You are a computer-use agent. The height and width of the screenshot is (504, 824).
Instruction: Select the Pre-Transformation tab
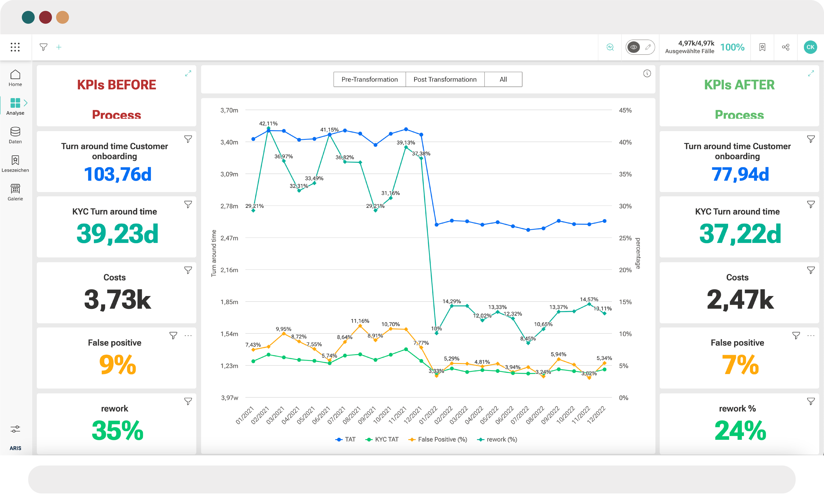point(370,80)
